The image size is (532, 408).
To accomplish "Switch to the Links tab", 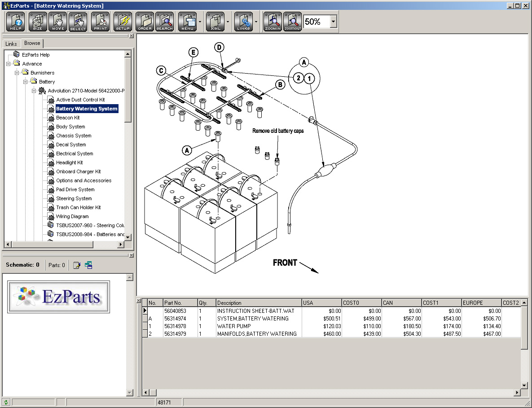I will [x=11, y=44].
